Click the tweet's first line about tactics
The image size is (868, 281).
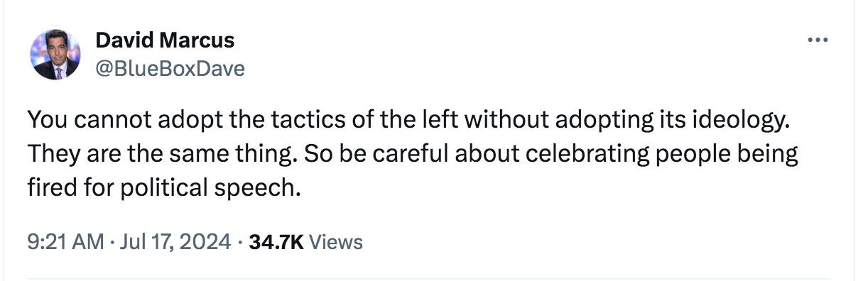[x=408, y=121]
